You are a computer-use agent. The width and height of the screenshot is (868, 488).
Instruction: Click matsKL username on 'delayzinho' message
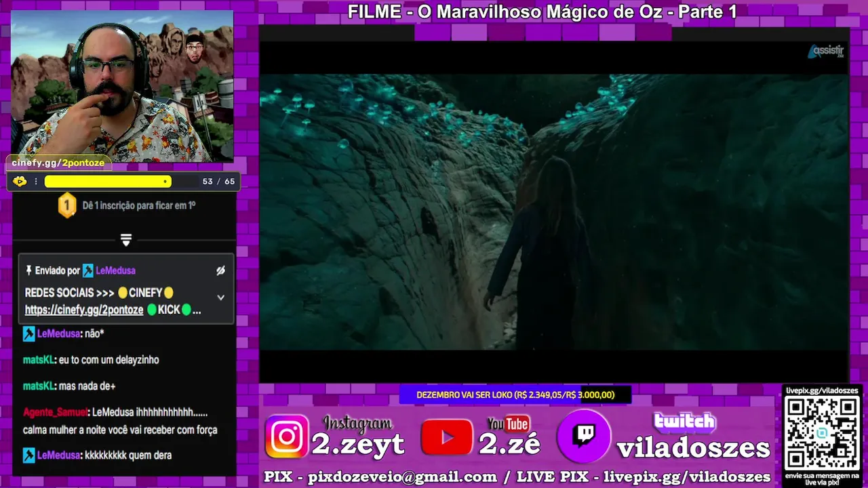tap(38, 360)
